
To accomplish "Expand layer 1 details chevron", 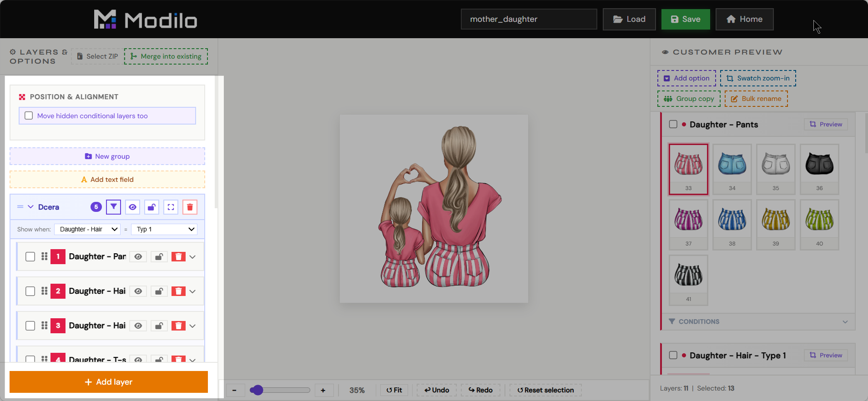I will (192, 257).
